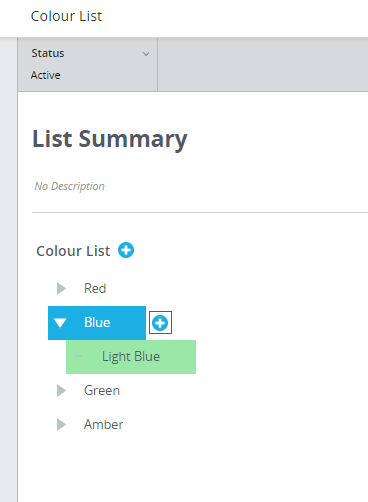368x502 pixels.
Task: Click the Status field label
Action: tap(48, 53)
